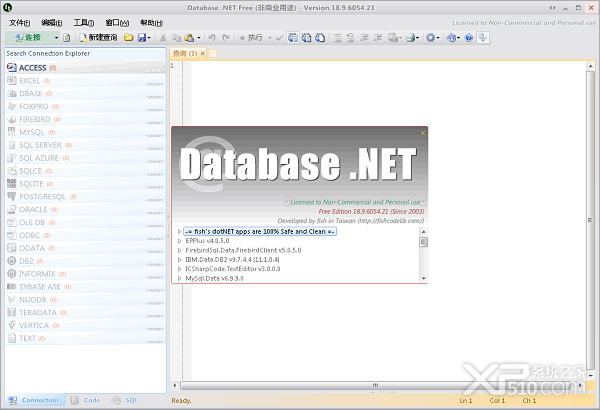Click the NUODB icon in connection list
The width and height of the screenshot is (600, 410).
pos(12,300)
